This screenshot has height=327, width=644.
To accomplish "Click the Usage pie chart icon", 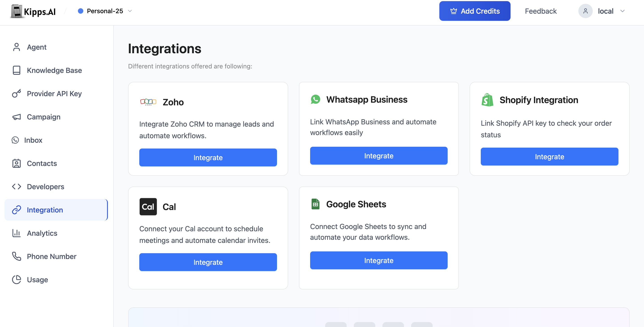I will click(x=17, y=279).
